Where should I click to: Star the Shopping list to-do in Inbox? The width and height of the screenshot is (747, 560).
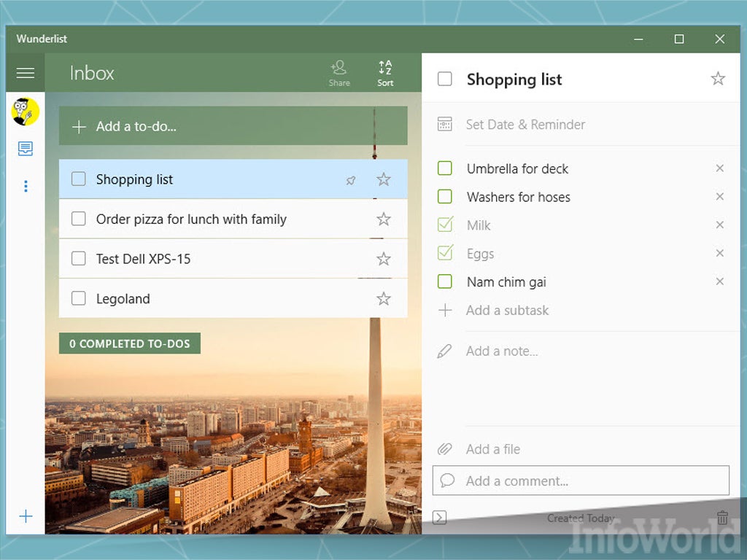pyautogui.click(x=384, y=179)
